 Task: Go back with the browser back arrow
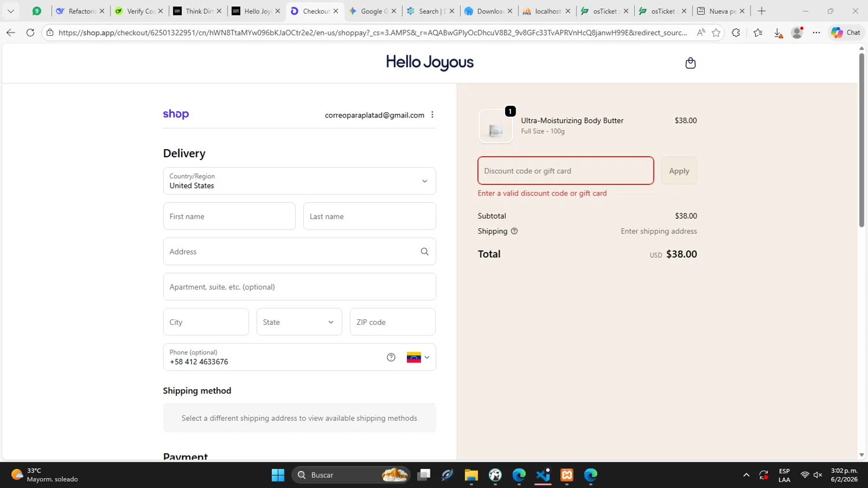pyautogui.click(x=10, y=32)
